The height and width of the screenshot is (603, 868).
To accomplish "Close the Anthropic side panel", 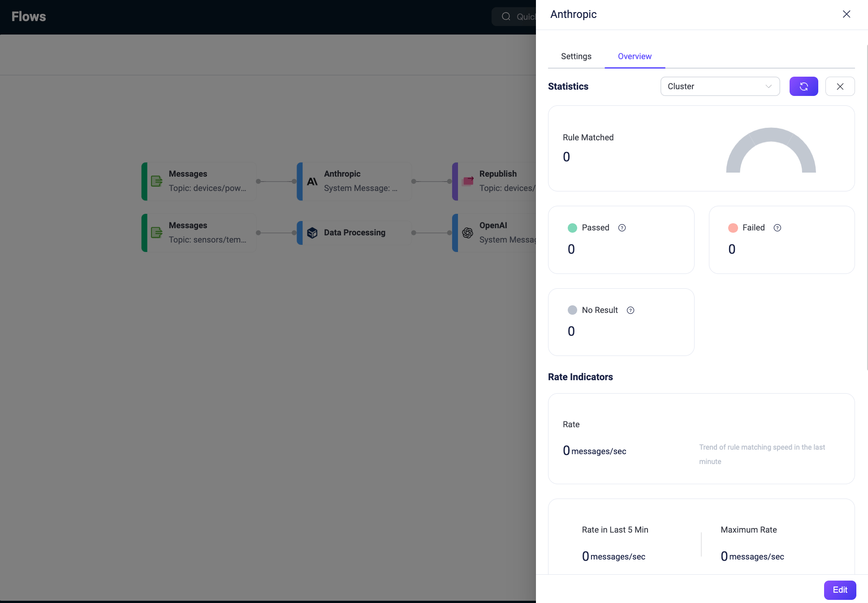I will [846, 14].
